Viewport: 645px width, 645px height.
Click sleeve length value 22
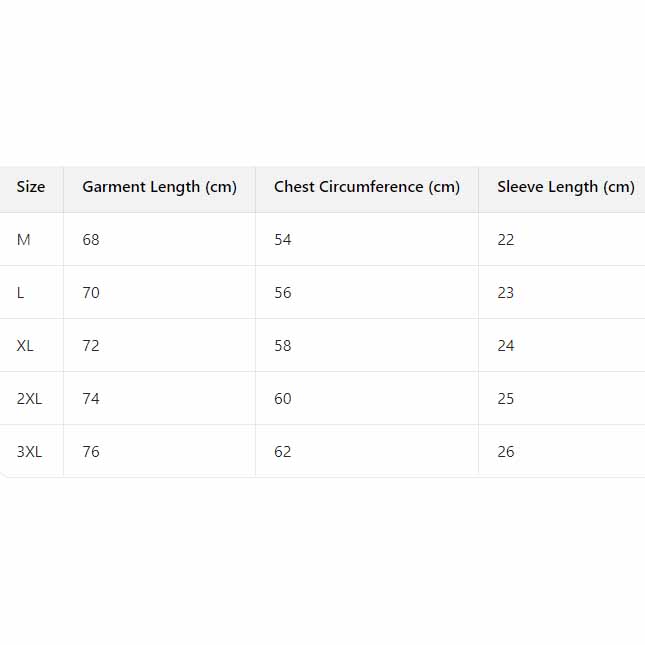pyautogui.click(x=506, y=240)
